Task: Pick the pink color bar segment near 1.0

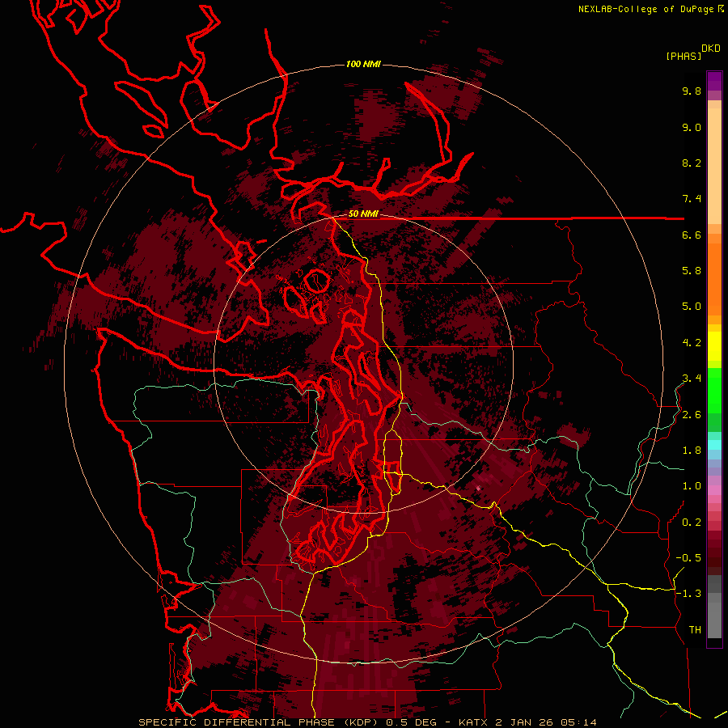Action: coord(714,490)
